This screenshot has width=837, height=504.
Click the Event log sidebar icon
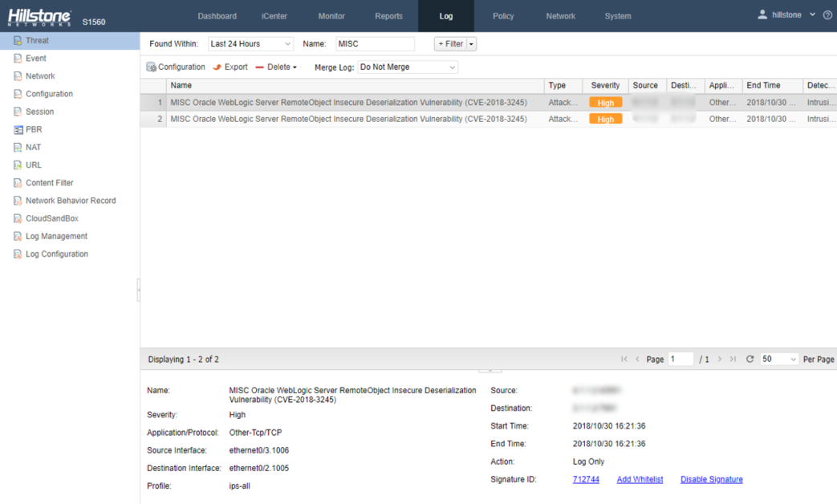pyautogui.click(x=18, y=59)
